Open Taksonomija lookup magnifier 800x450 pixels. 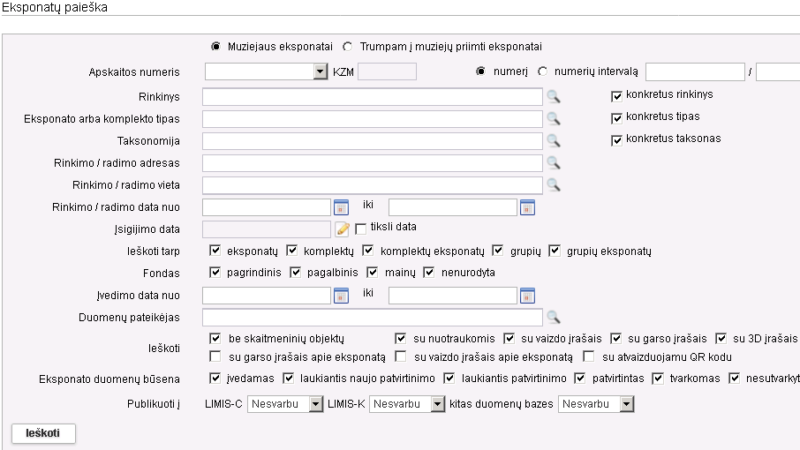click(554, 140)
